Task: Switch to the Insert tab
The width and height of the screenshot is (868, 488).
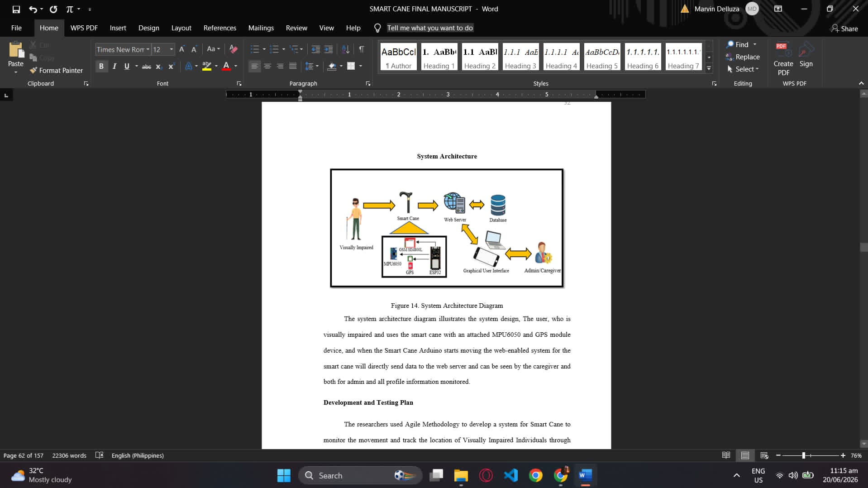Action: 118,28
